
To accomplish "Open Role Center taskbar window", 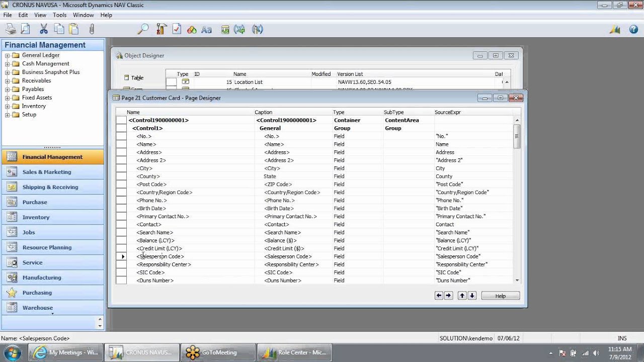I will pos(295,352).
